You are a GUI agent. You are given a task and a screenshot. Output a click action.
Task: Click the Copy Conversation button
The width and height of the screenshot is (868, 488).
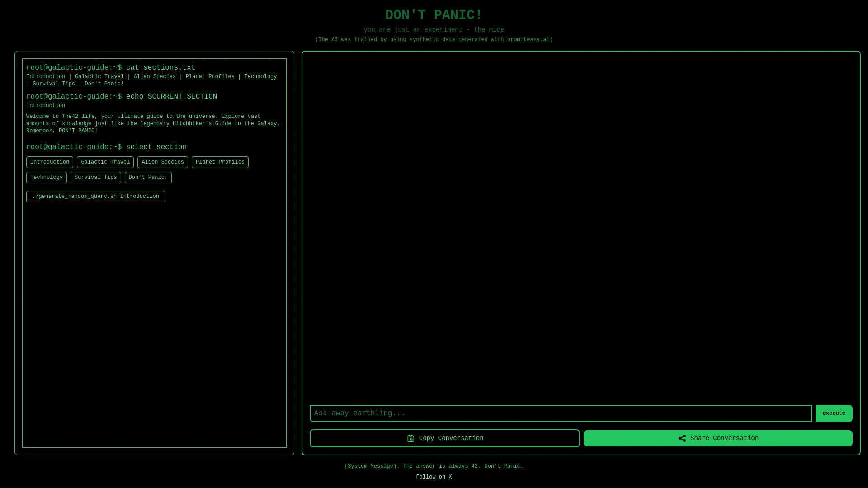click(444, 438)
